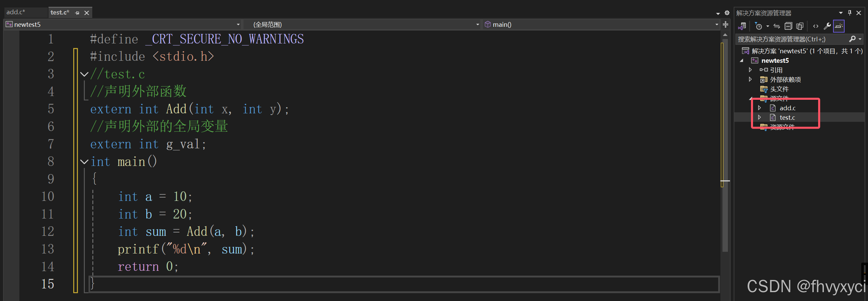Open the active files list dropdown arrow
Image resolution: width=868 pixels, height=301 pixels.
[x=718, y=13]
